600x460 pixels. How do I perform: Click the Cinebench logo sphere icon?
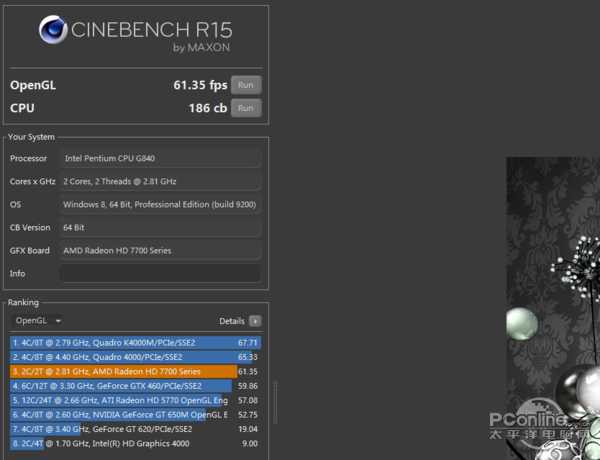tap(53, 29)
